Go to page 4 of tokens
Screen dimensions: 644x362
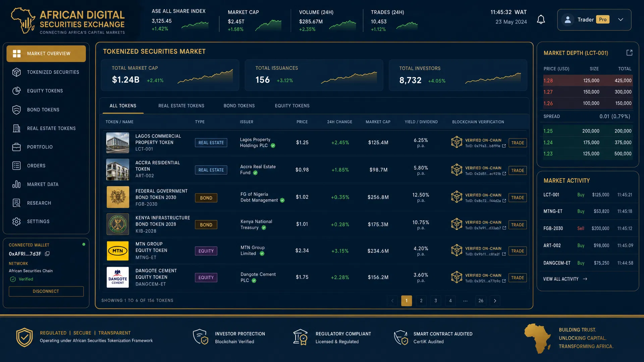click(x=450, y=301)
